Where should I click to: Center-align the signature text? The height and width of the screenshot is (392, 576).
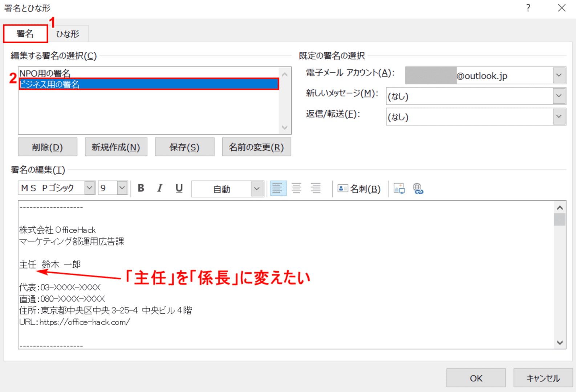point(297,188)
